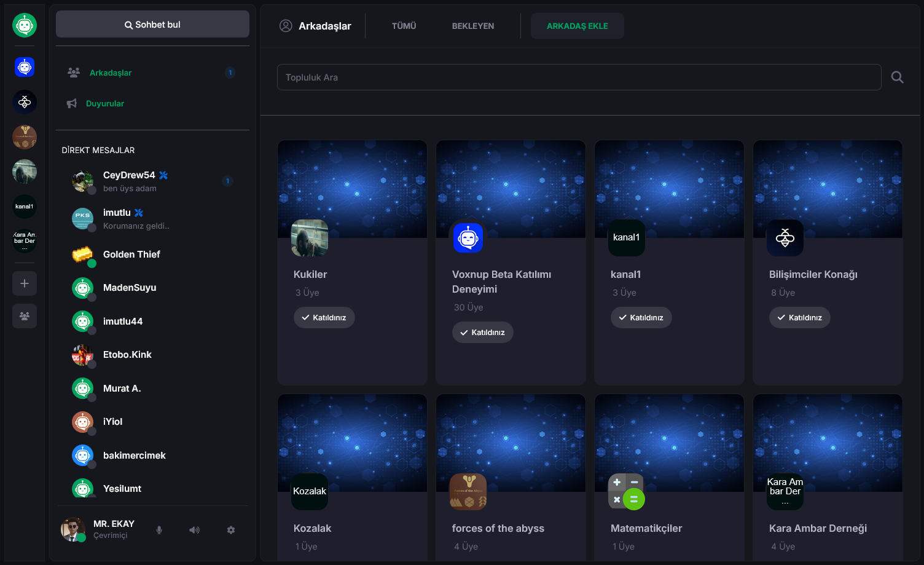Open direct message with imutlu
The height and width of the screenshot is (565, 924).
pos(152,219)
